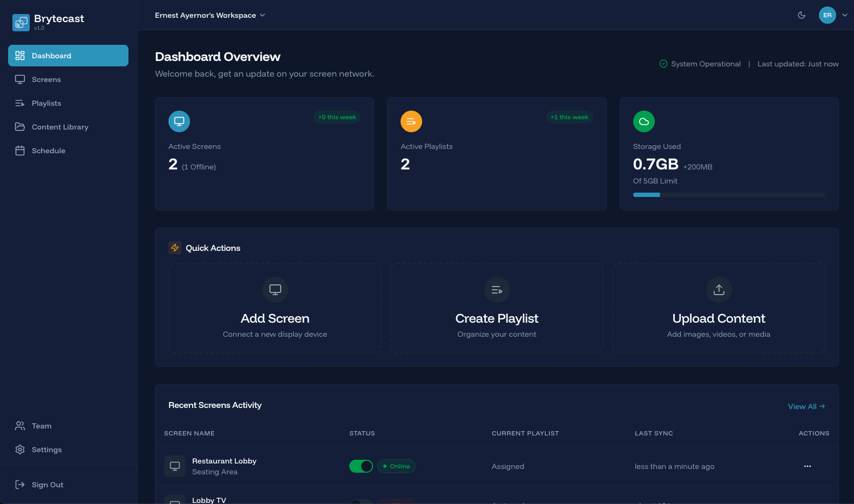Click the Create Playlist list icon
The width and height of the screenshot is (854, 504).
tap(497, 290)
